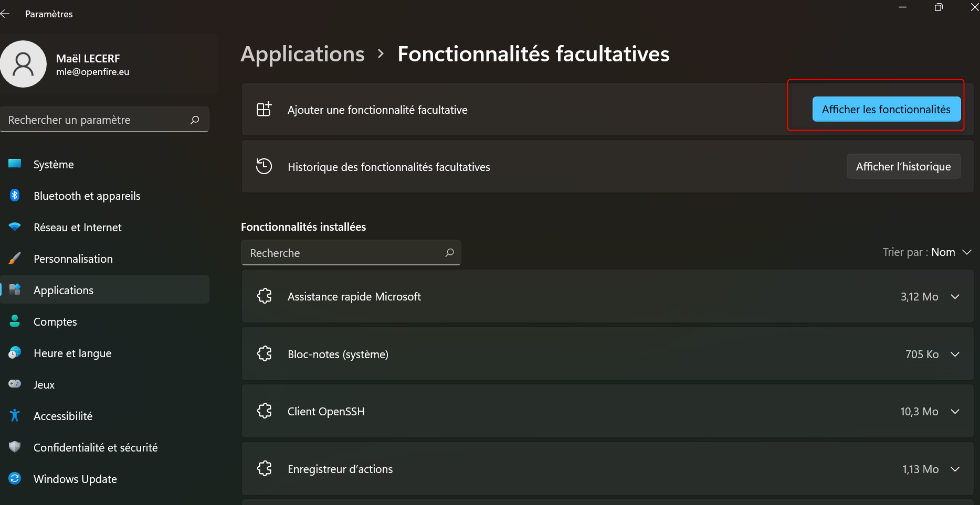Viewport: 980px width, 505px height.
Task: Click mle@openfire.eu email text
Action: pyautogui.click(x=93, y=72)
